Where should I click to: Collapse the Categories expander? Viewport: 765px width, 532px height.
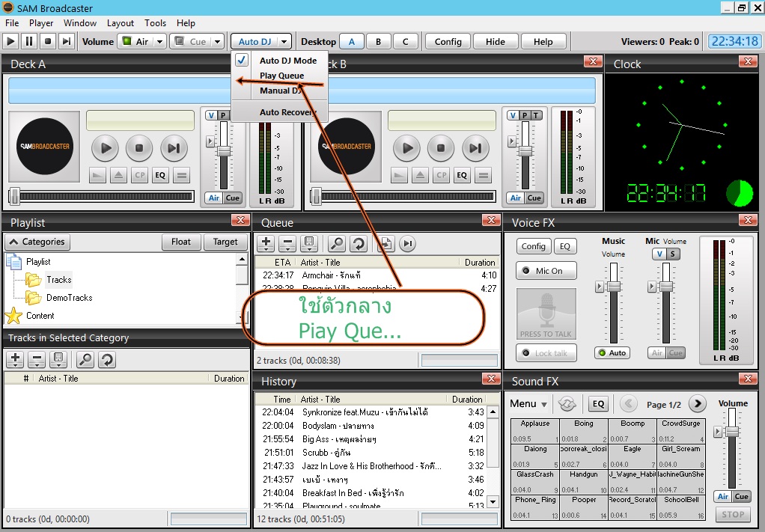(x=37, y=242)
